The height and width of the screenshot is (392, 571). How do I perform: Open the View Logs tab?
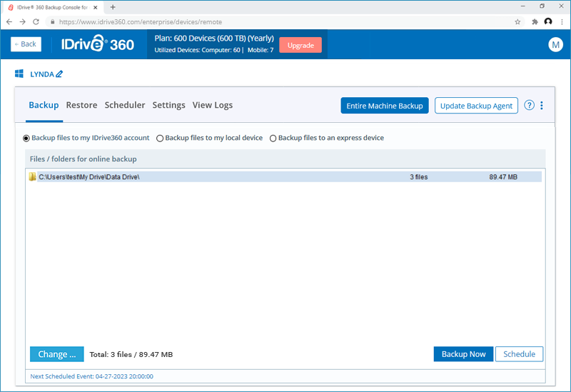pos(213,105)
